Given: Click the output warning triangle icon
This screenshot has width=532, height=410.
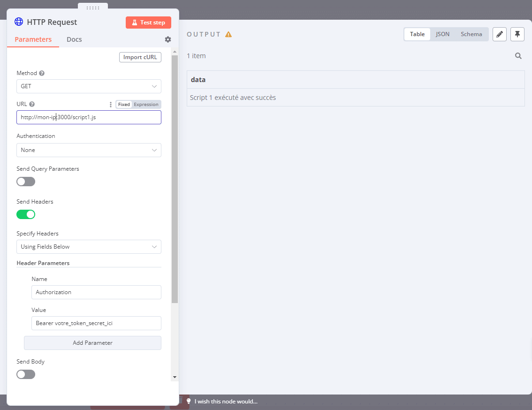Looking at the screenshot, I should [x=228, y=34].
